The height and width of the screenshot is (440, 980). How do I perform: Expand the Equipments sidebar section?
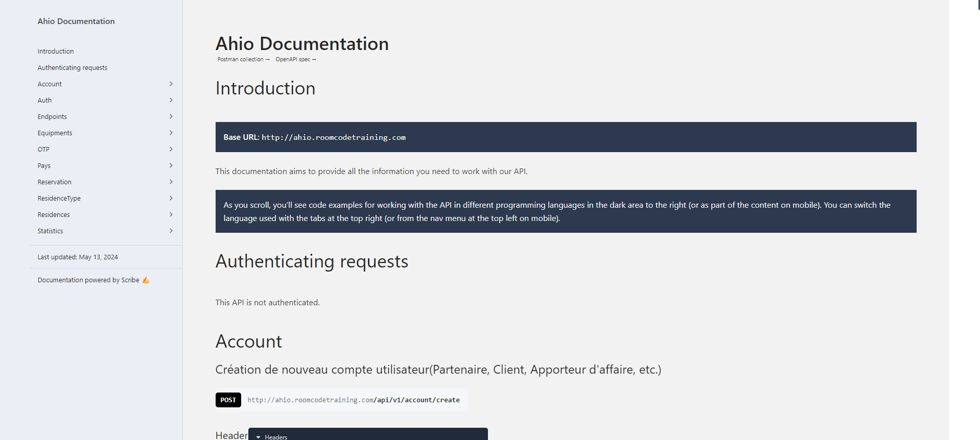[x=171, y=133]
